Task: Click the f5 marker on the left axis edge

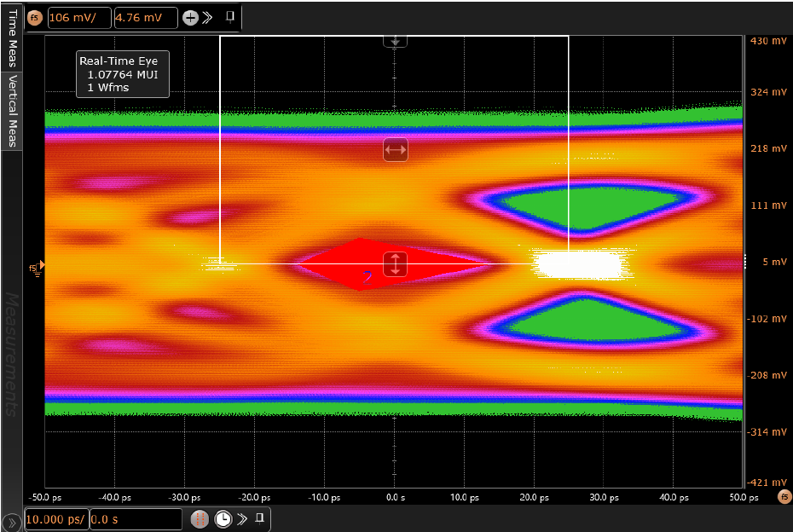Action: coord(34,267)
